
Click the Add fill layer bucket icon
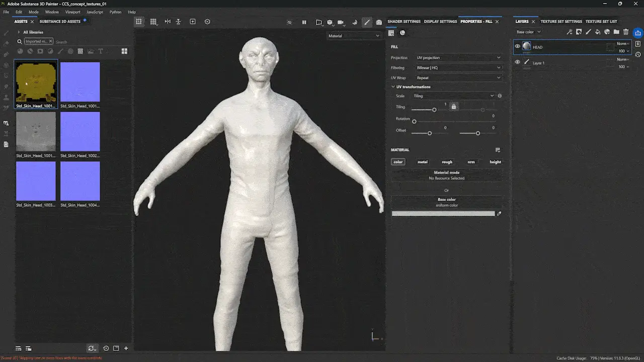[x=598, y=32]
